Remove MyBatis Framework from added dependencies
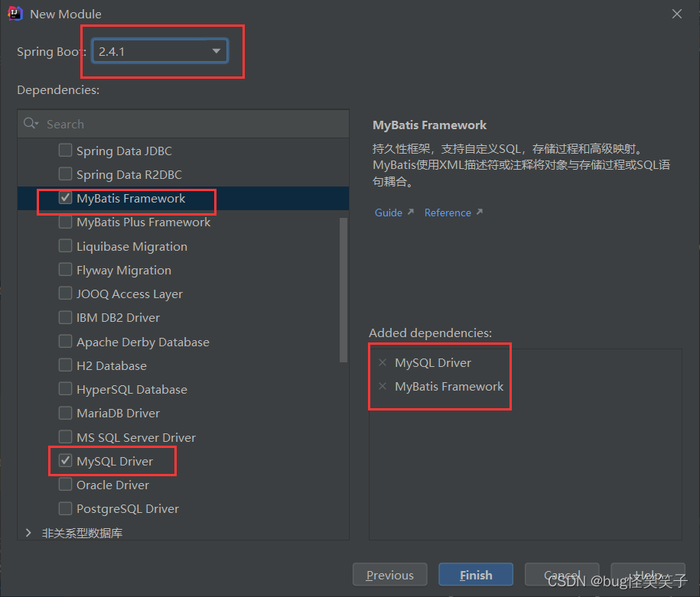Image resolution: width=700 pixels, height=597 pixels. pos(383,386)
